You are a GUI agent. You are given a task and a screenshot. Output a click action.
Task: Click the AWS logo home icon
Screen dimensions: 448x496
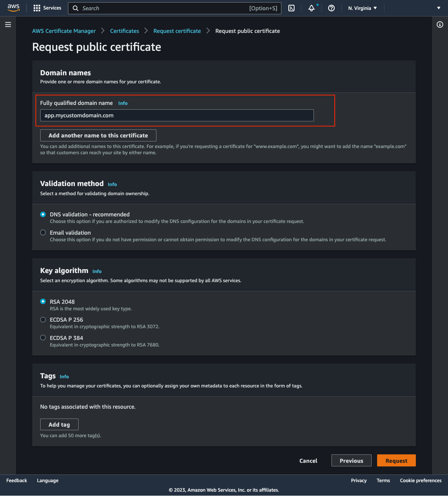[14, 8]
